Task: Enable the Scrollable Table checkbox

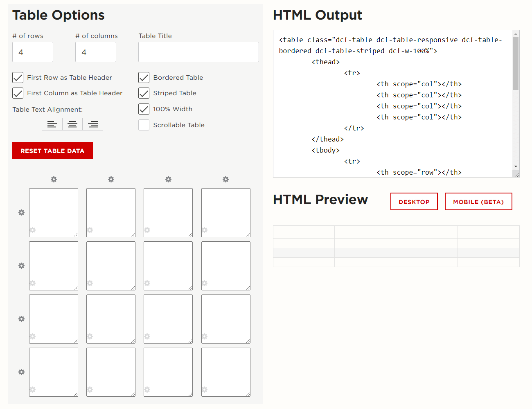Action: pos(144,125)
